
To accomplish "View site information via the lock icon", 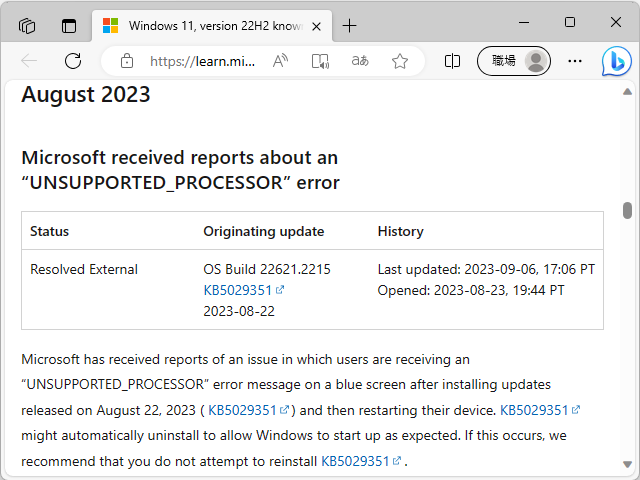I will click(127, 61).
